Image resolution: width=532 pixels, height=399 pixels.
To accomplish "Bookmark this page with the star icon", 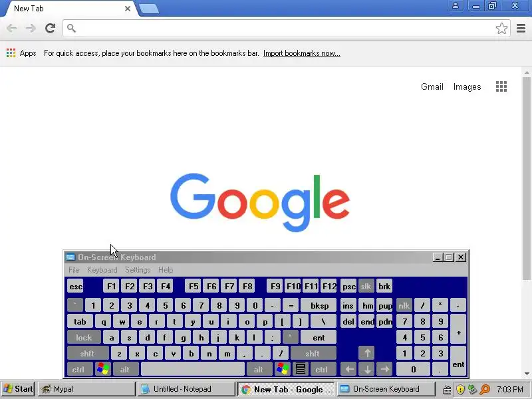I will 501,28.
